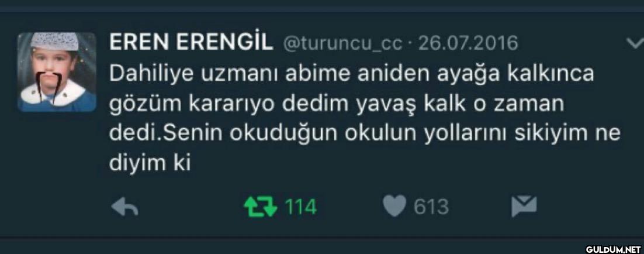Open the EREN ERENGİL profile name
The height and width of the screenshot is (254, 644).
click(x=191, y=42)
